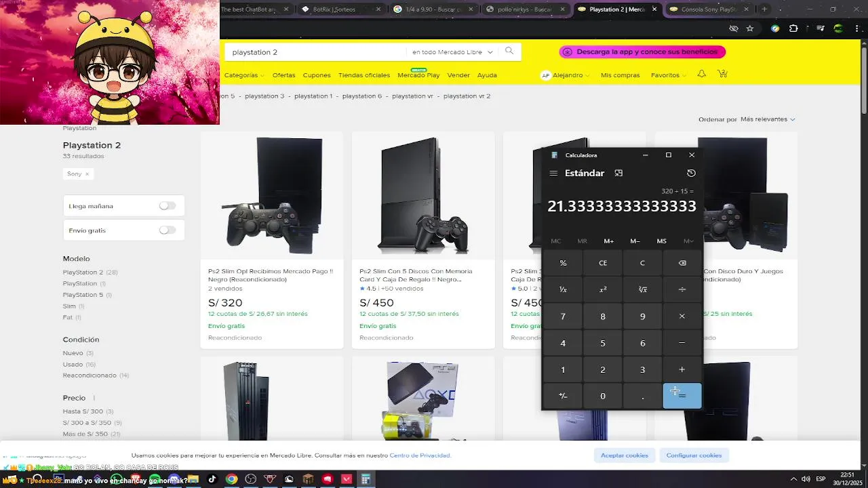Open the notifications bell icon
The image size is (868, 488).
702,74
